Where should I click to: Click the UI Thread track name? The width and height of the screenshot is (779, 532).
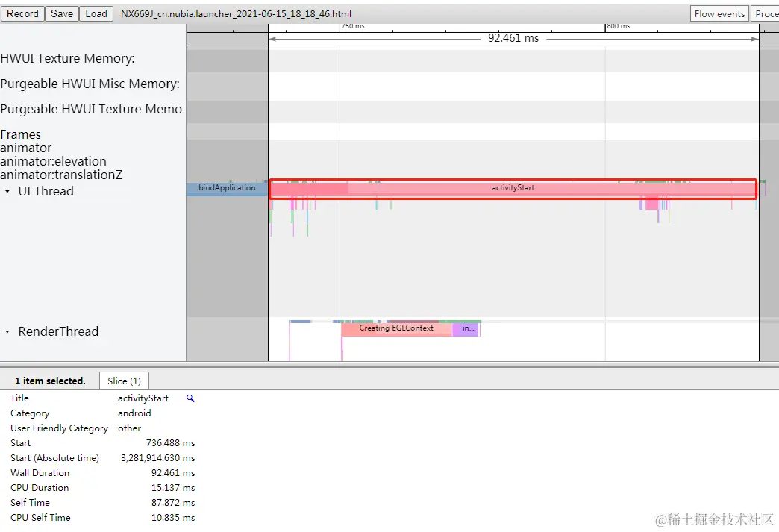46,191
